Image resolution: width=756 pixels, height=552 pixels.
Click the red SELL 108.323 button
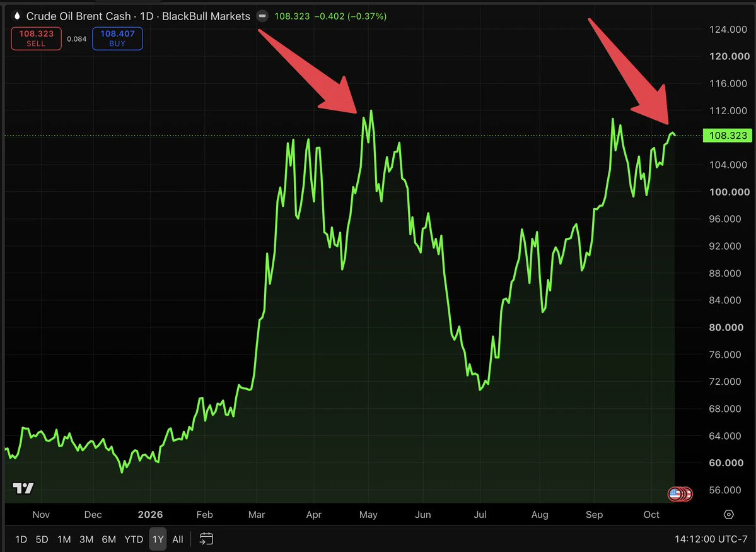click(x=36, y=38)
